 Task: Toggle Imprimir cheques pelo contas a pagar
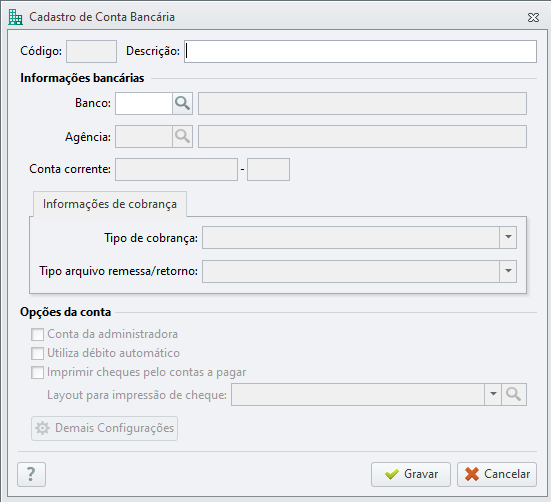[x=38, y=372]
